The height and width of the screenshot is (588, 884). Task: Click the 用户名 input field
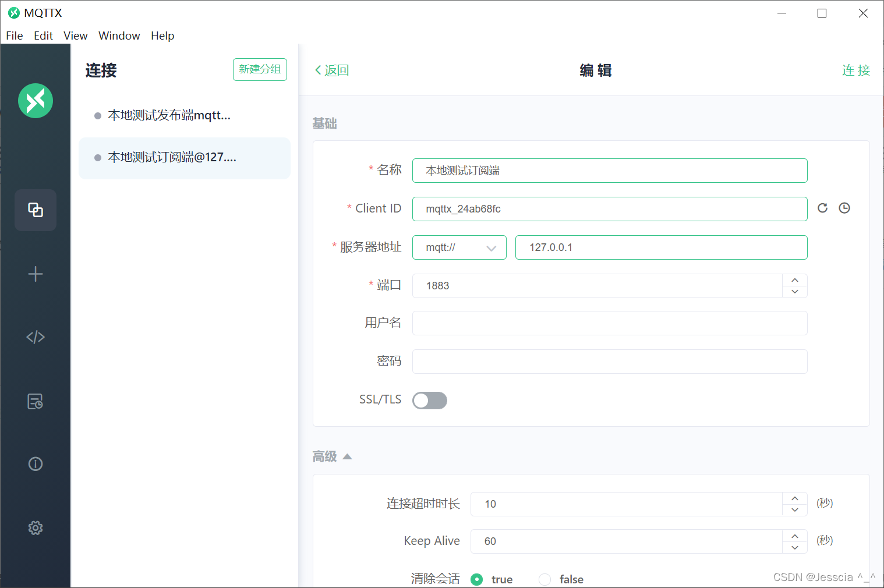(x=610, y=323)
